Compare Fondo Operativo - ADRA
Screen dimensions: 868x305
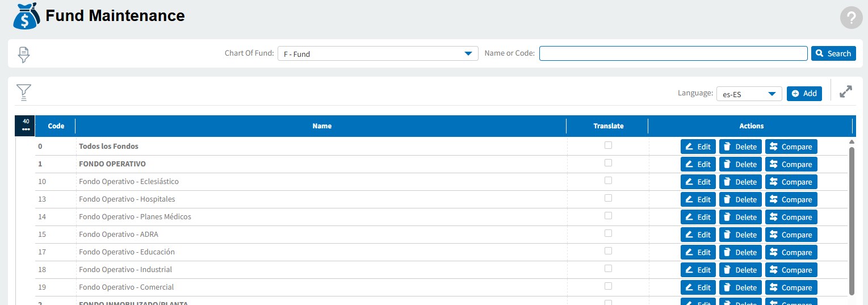click(791, 235)
